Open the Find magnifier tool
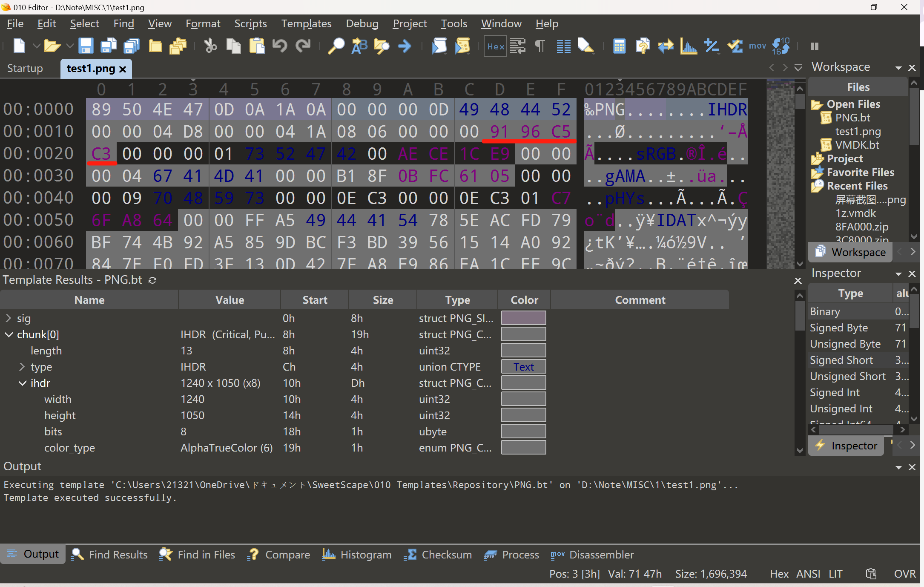 [336, 46]
